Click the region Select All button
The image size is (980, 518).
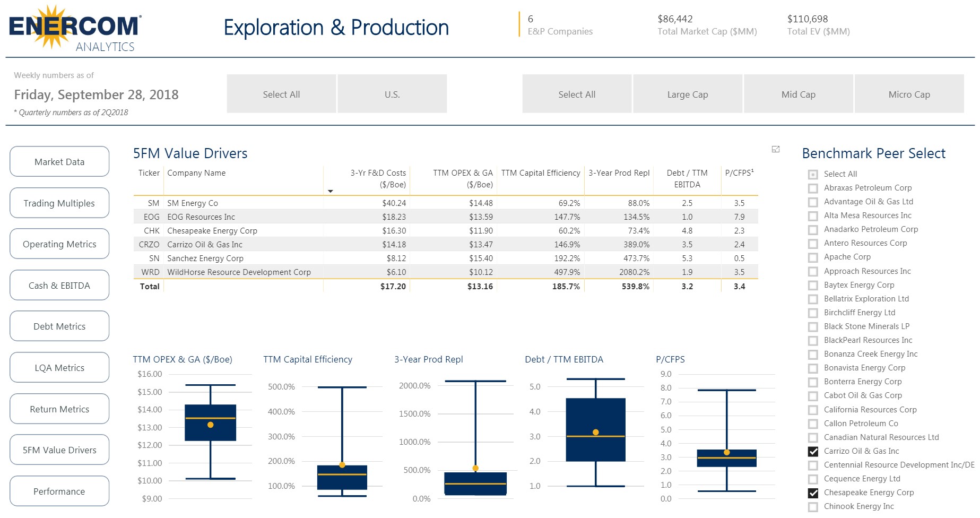click(x=281, y=94)
